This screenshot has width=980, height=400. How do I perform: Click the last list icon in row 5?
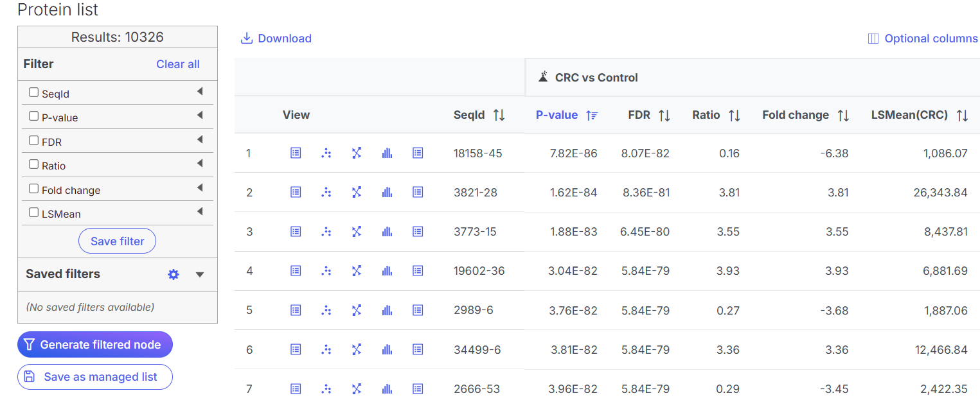418,310
